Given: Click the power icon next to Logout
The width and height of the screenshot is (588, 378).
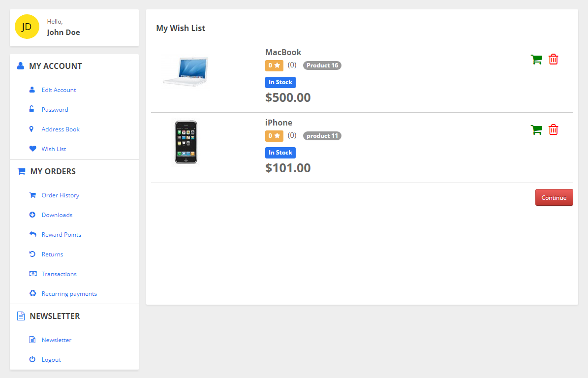Looking at the screenshot, I should (x=32, y=359).
